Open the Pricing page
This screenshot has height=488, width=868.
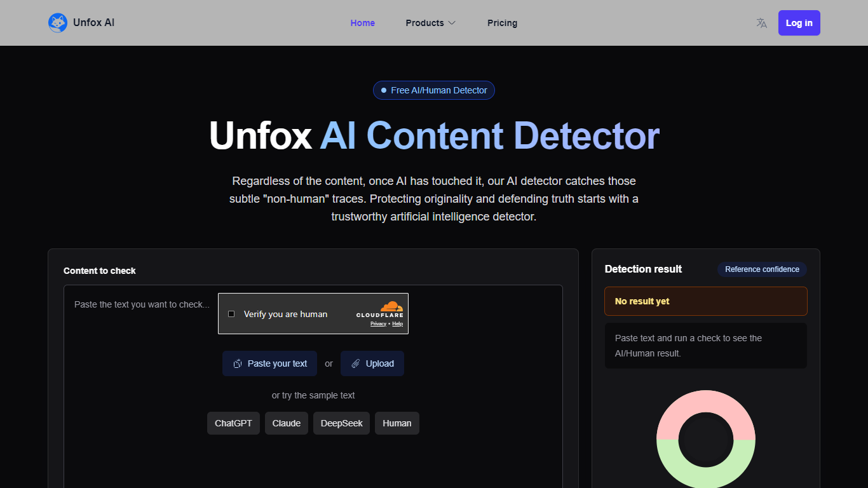503,23
